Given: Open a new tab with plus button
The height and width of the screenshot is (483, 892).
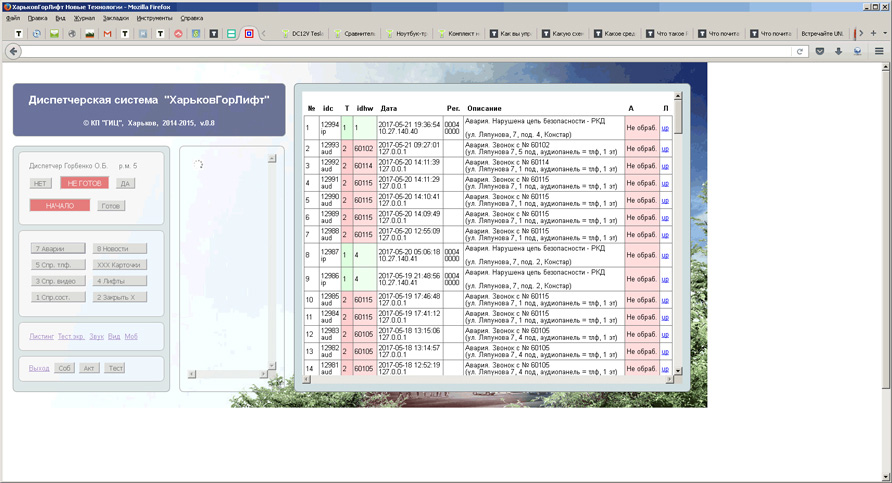Looking at the screenshot, I should coord(872,33).
